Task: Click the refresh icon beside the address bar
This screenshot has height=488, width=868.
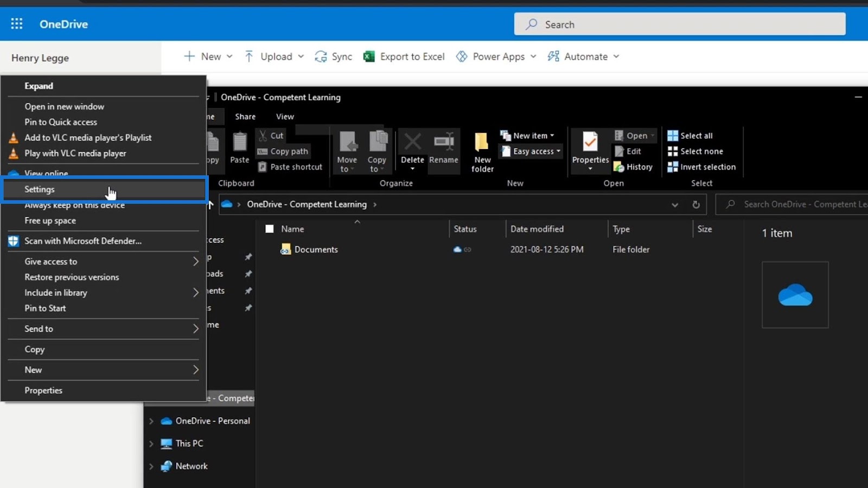Action: tap(696, 204)
